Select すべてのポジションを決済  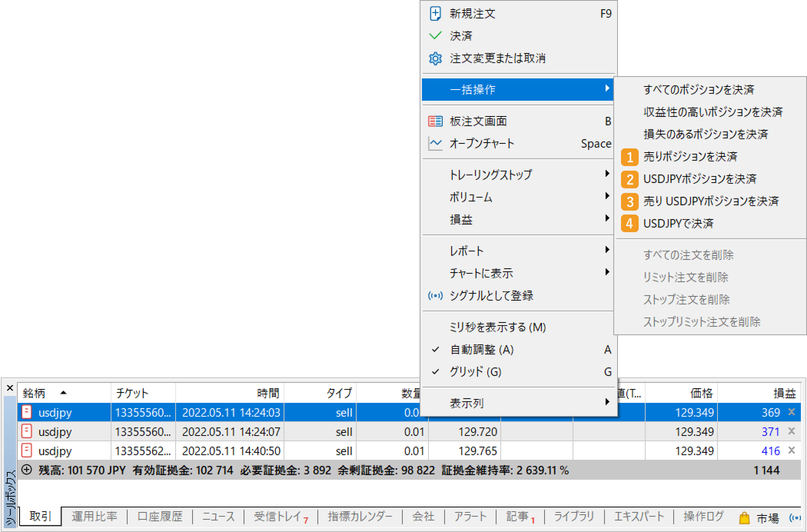click(711, 90)
